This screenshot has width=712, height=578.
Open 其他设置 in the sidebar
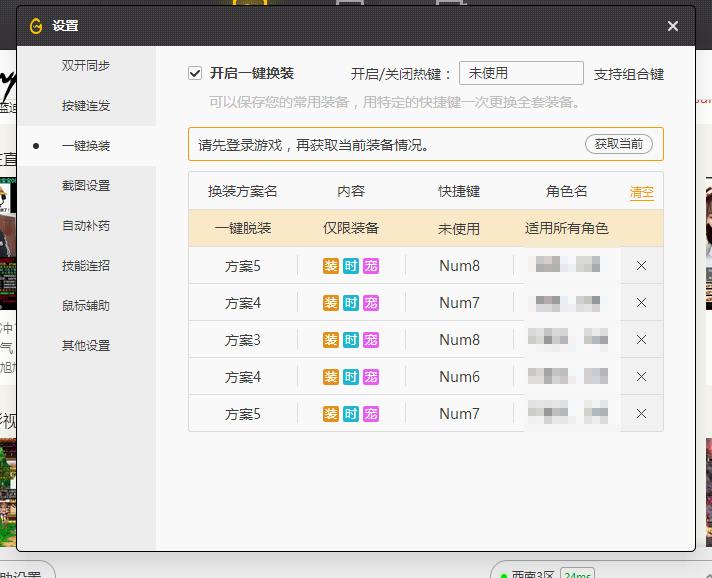coord(86,346)
